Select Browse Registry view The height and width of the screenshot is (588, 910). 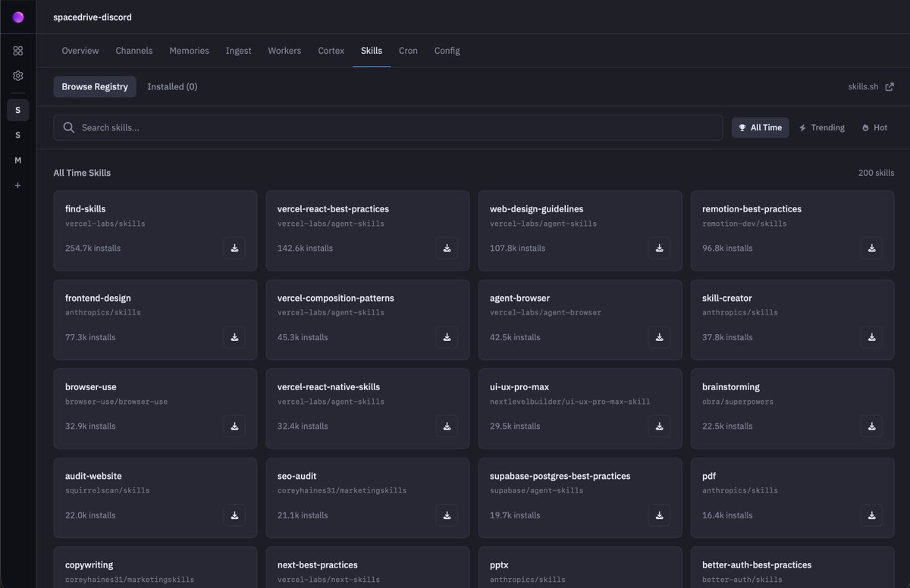[95, 86]
